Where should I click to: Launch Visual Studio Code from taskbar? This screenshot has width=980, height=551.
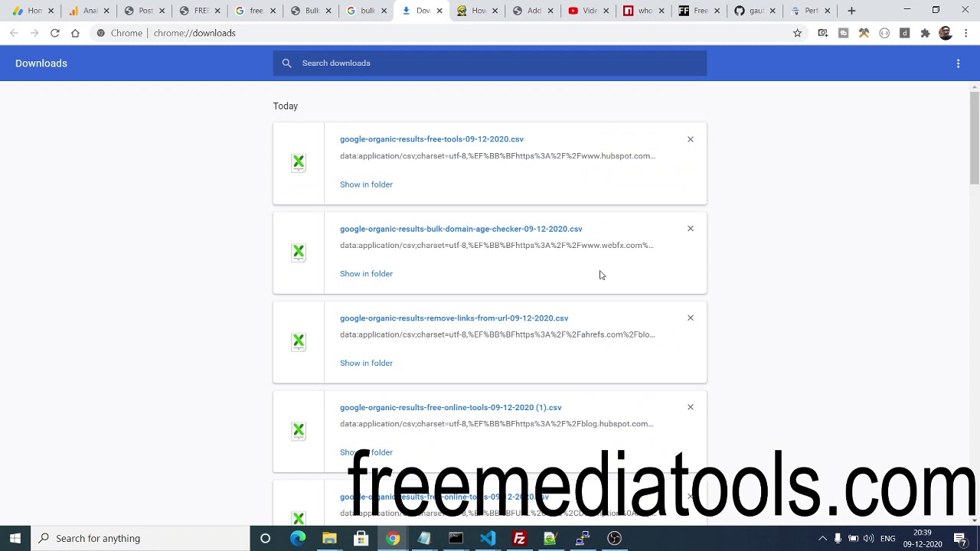click(x=487, y=539)
